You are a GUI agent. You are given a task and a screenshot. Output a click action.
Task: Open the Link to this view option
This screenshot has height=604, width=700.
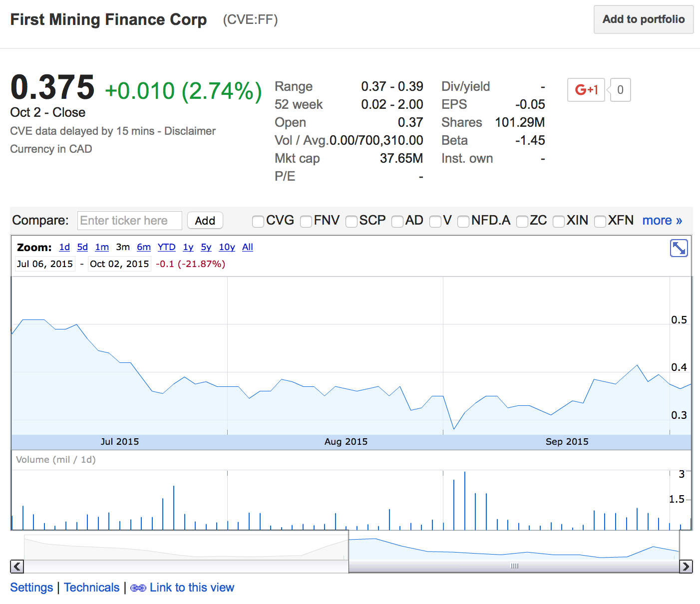[x=192, y=588]
